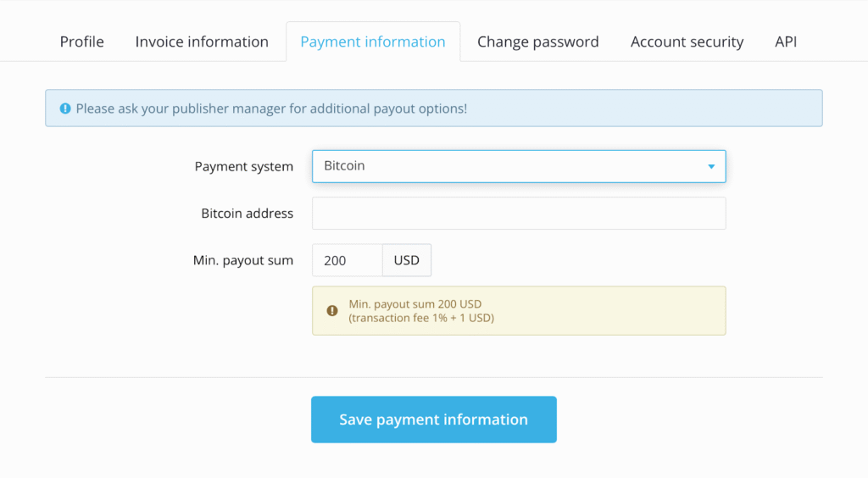This screenshot has height=478, width=868.
Task: Focus the Bitcoin address input field
Action: pyautogui.click(x=519, y=214)
